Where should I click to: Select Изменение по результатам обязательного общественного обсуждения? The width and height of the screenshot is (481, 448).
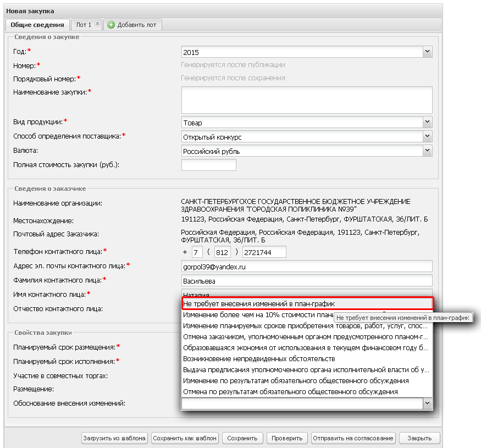(x=307, y=381)
